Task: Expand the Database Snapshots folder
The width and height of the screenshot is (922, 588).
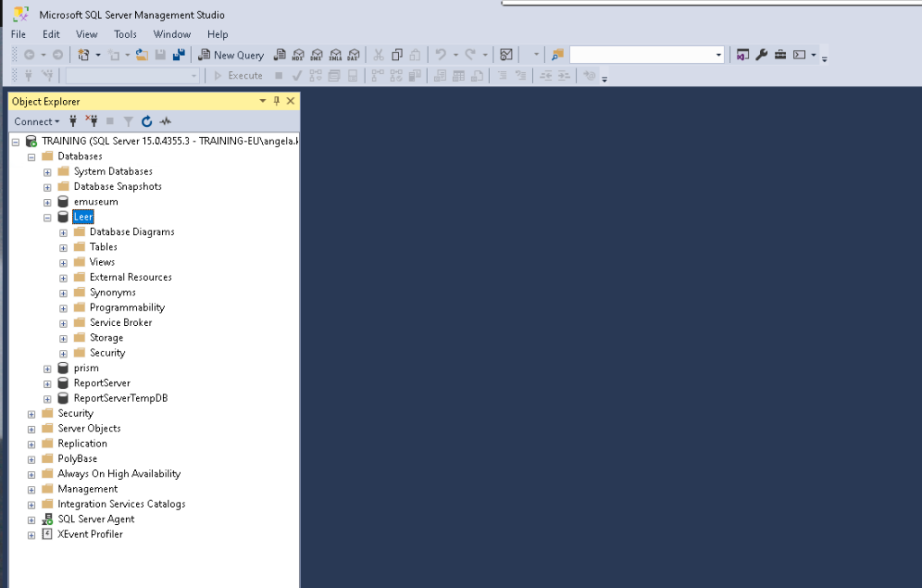Action: [48, 187]
